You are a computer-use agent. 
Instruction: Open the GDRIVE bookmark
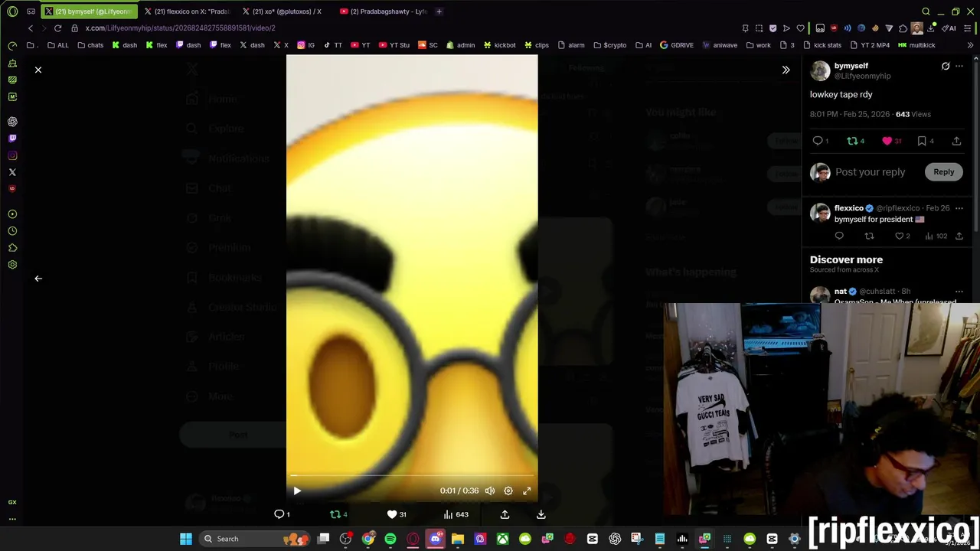click(676, 45)
